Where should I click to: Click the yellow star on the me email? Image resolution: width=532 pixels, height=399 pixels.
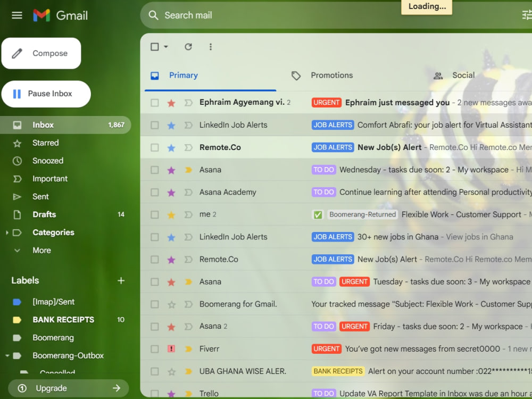171,215
